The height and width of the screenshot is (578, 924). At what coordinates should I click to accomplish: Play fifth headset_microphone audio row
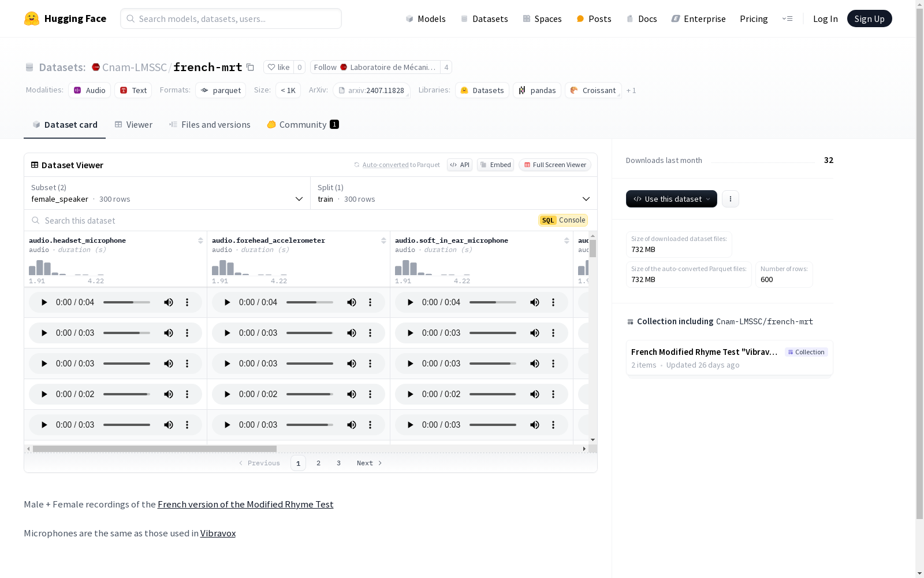44,425
